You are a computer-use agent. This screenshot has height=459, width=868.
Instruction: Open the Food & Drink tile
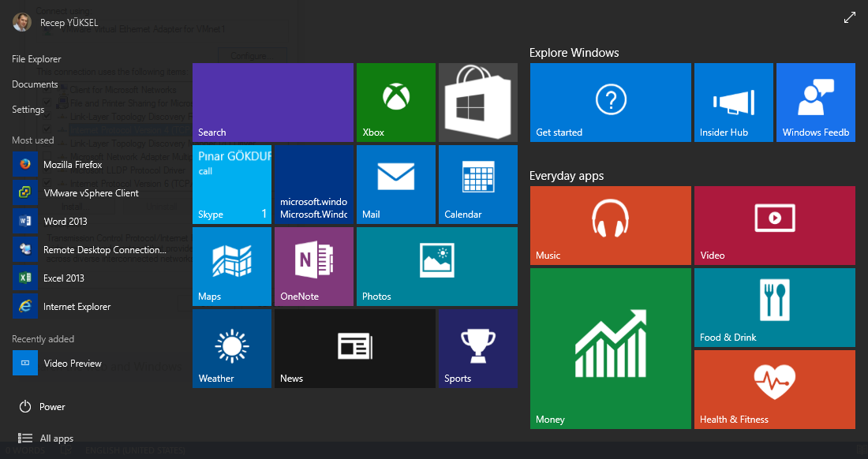[774, 308]
